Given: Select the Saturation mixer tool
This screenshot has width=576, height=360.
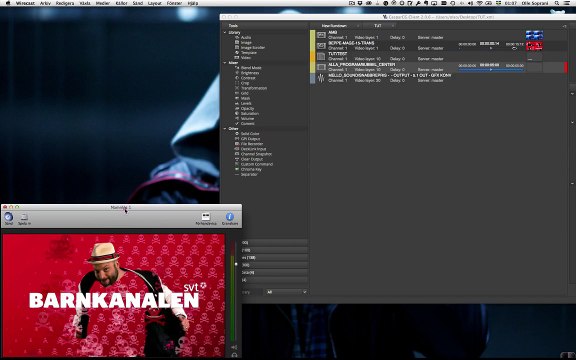Looking at the screenshot, I should pos(250,114).
